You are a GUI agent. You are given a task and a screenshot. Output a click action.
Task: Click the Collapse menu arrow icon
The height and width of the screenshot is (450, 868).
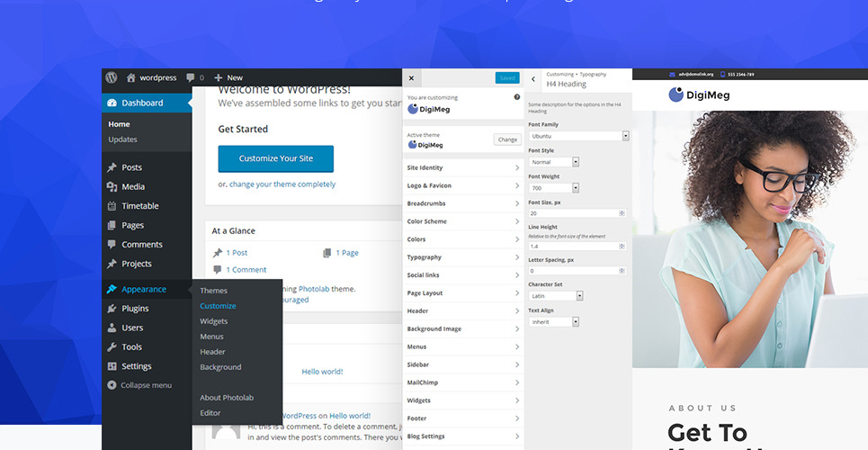[x=112, y=385]
